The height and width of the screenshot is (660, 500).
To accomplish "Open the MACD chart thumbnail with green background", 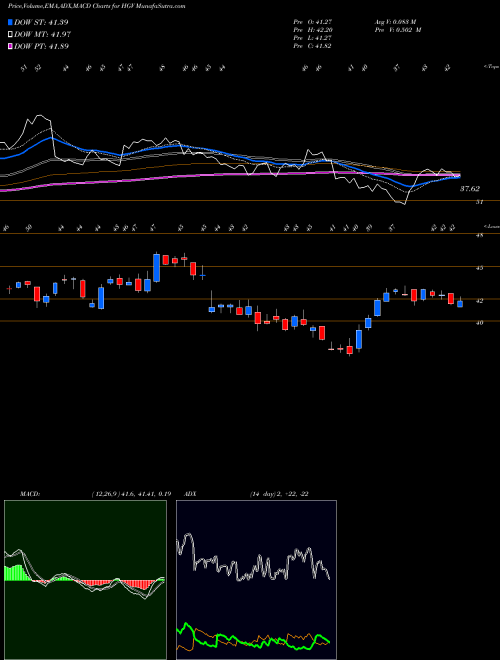I will click(85, 580).
